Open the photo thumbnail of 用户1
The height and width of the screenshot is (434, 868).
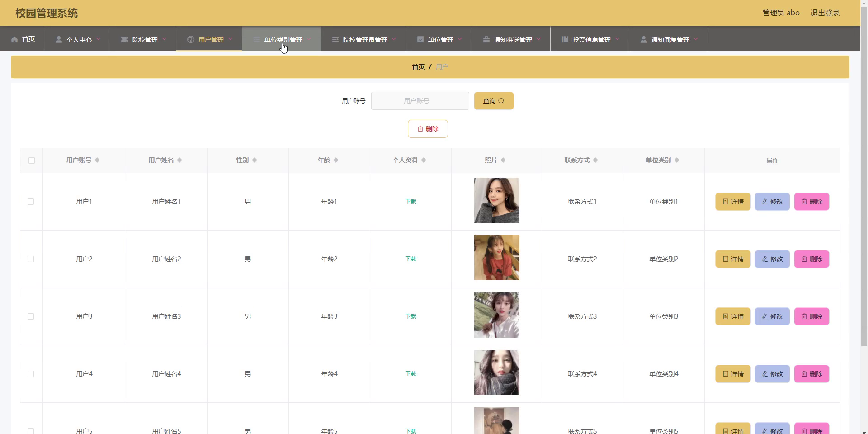[496, 200]
